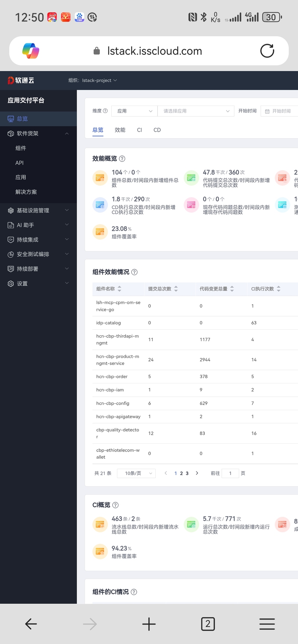Click the help icon beside 效能概览
298x644 pixels.
(x=122, y=158)
